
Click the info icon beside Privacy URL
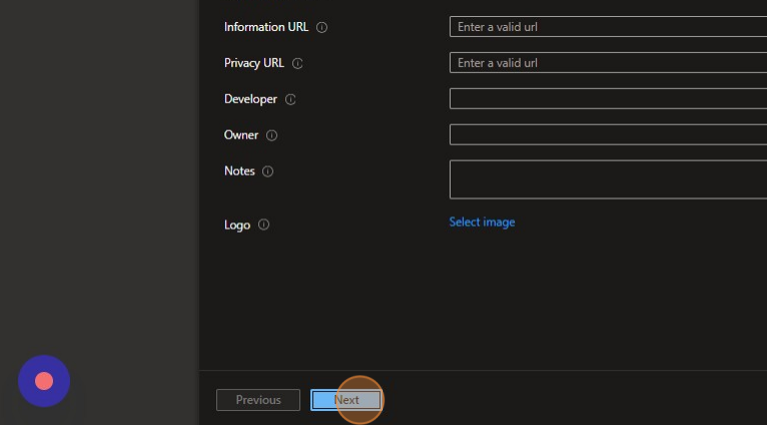pos(297,64)
